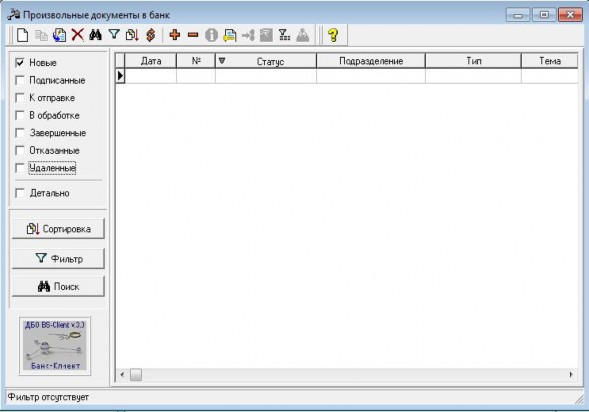Uncheck the Новые checkbox
This screenshot has height=412, width=589.
(x=20, y=62)
